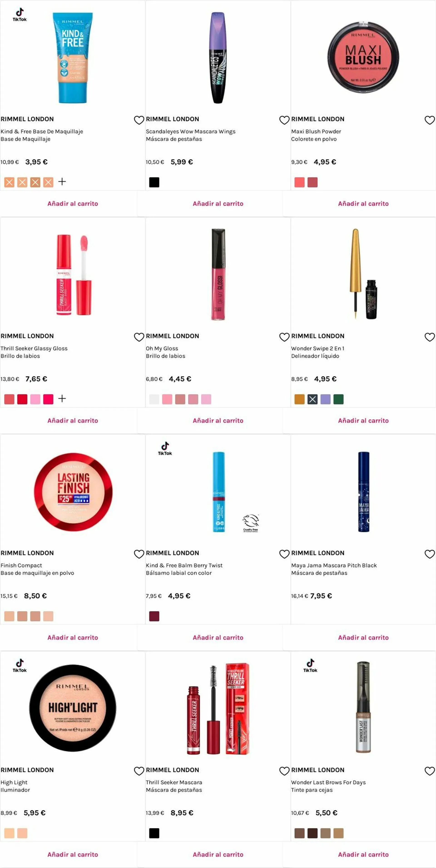The height and width of the screenshot is (868, 436).
Task: Show more colors for Thrill Seeker Glassy Gloss
Action: click(x=62, y=399)
